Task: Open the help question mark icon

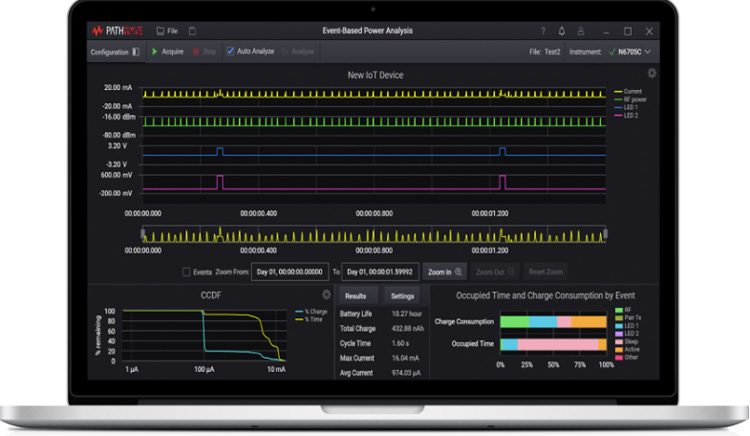Action: (x=543, y=31)
